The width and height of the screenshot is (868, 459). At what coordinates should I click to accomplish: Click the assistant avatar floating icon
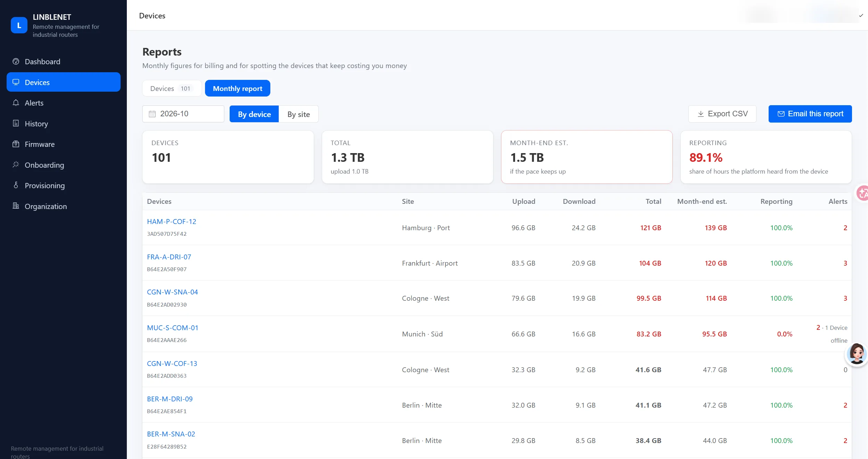pos(857,354)
